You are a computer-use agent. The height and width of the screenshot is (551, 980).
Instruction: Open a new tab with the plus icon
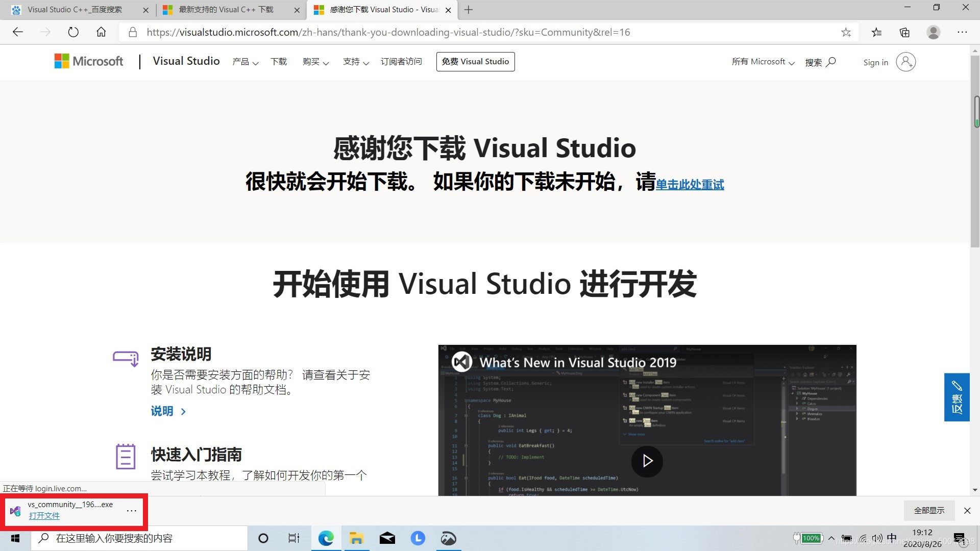(x=469, y=10)
